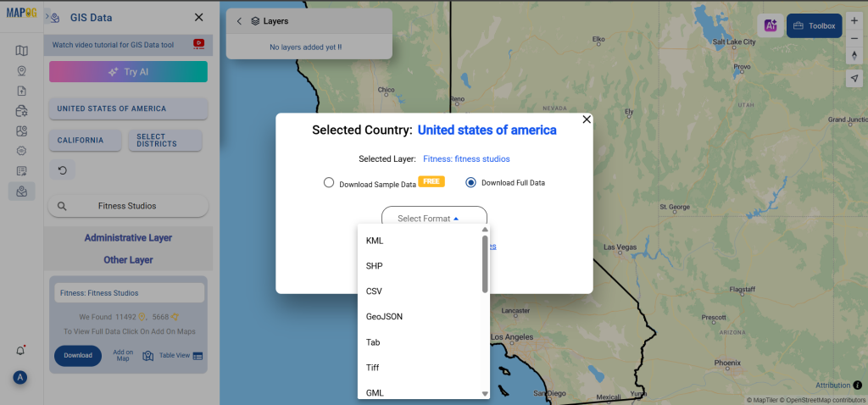Pick the SHP format option

click(375, 266)
